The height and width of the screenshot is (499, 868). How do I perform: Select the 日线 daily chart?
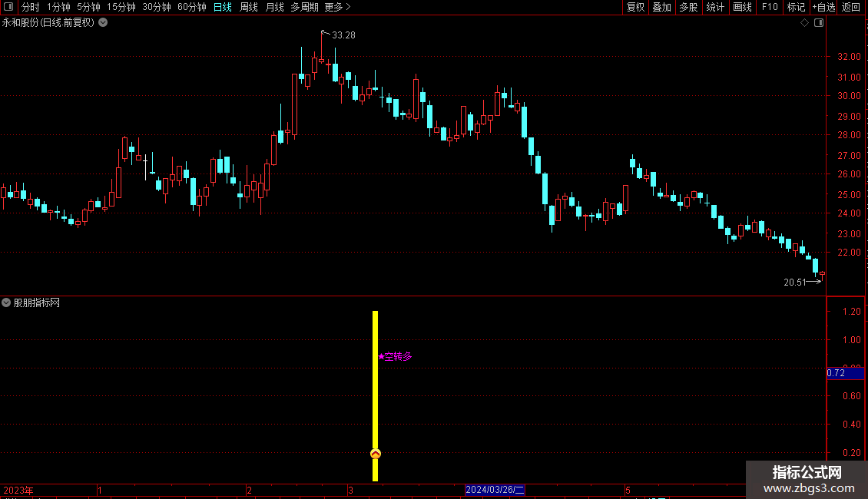[223, 7]
